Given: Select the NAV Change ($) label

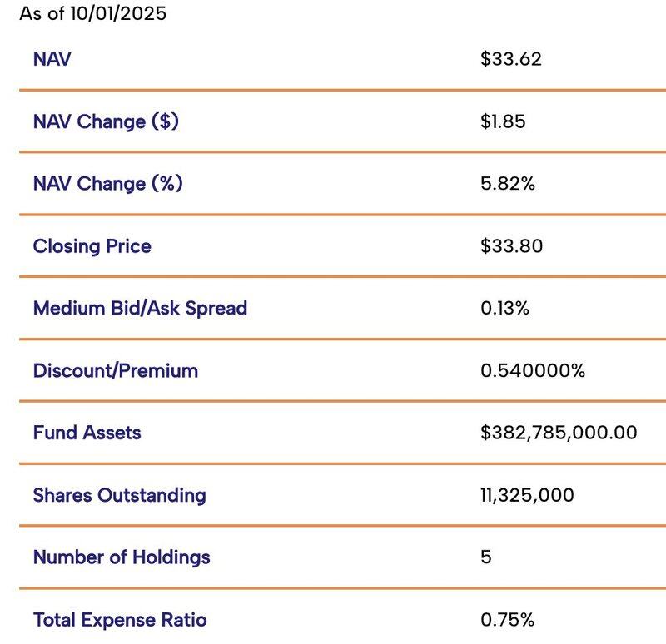Looking at the screenshot, I should [x=106, y=121].
